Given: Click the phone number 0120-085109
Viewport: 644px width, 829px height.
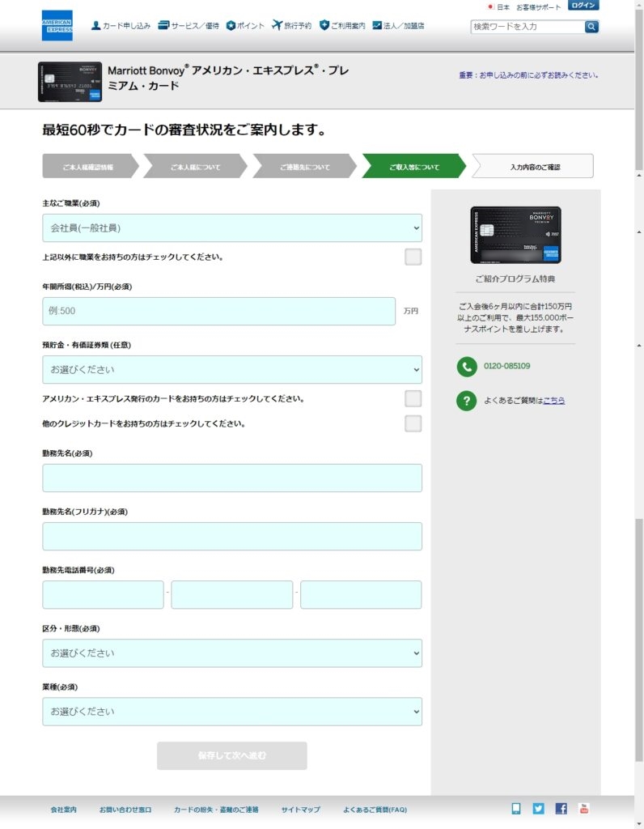Looking at the screenshot, I should click(x=506, y=366).
